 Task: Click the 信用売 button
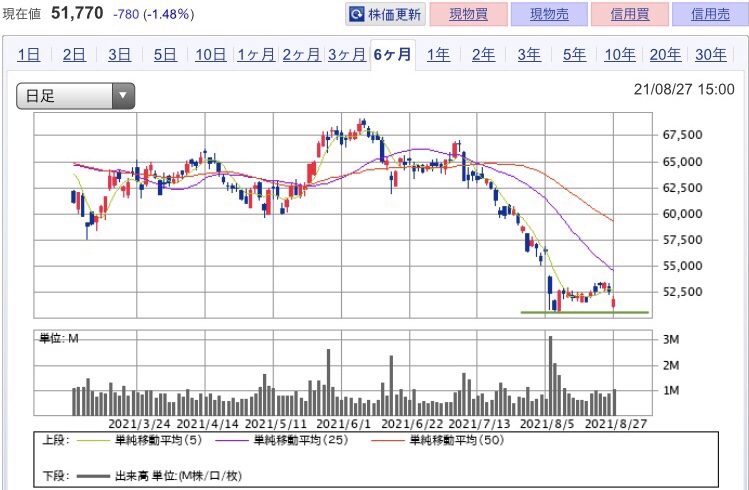click(710, 14)
